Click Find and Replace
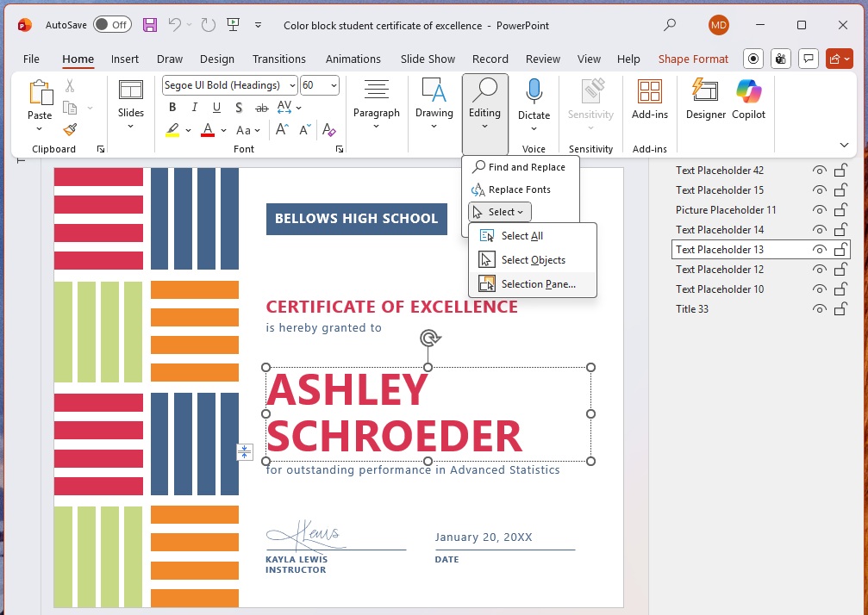This screenshot has height=615, width=868. [526, 167]
